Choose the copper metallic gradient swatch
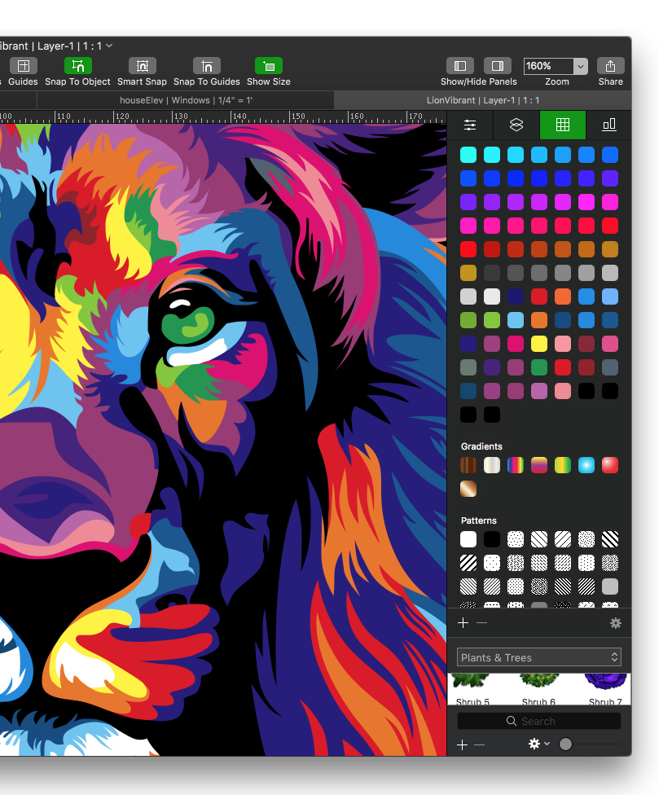This screenshot has height=795, width=672. pyautogui.click(x=468, y=489)
